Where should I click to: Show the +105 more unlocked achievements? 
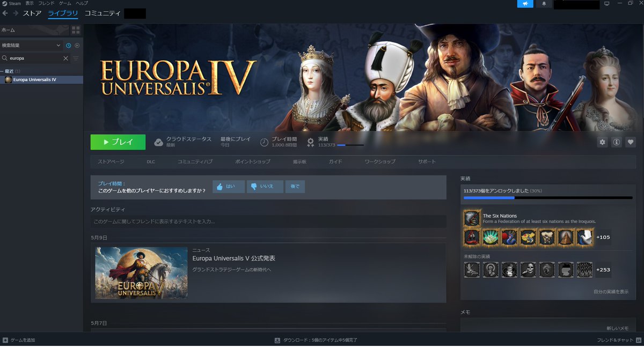(603, 238)
